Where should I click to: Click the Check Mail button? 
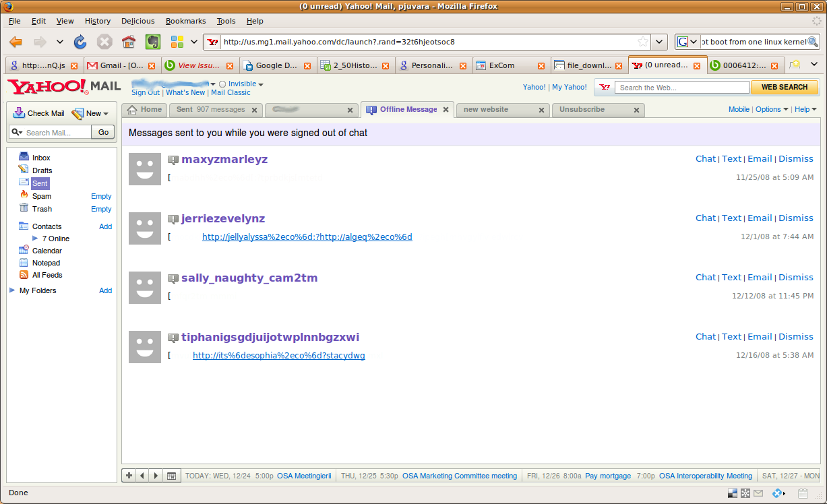pos(39,113)
